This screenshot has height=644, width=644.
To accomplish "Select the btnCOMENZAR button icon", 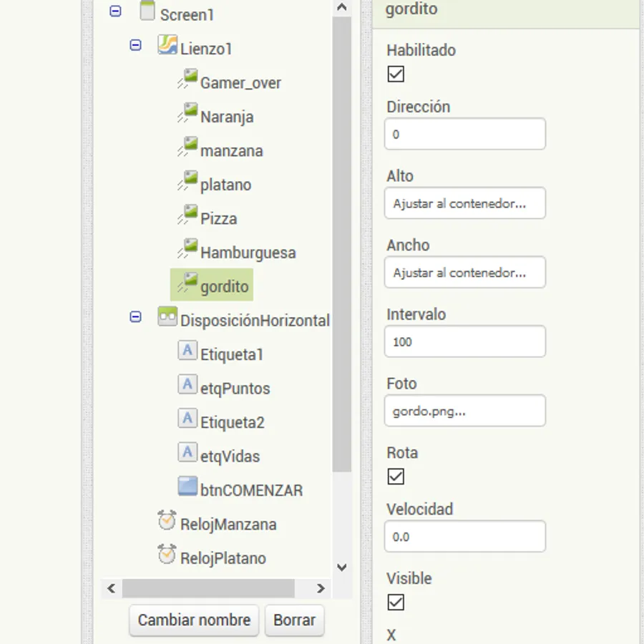I will click(187, 487).
